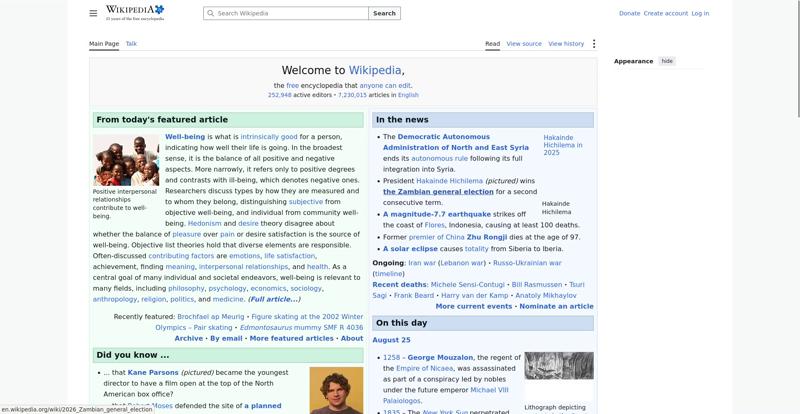Click the children photo thumbnail
This screenshot has width=800, height=414.
[126, 160]
